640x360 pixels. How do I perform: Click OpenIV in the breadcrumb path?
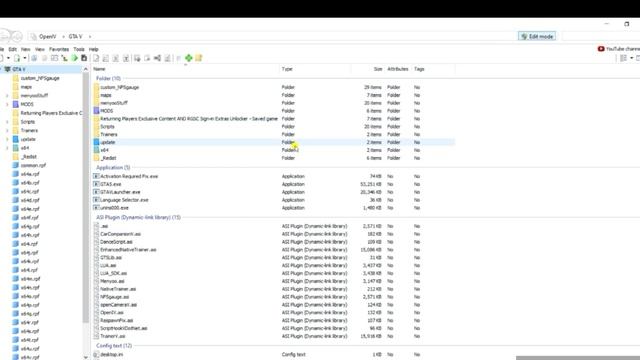(x=47, y=37)
